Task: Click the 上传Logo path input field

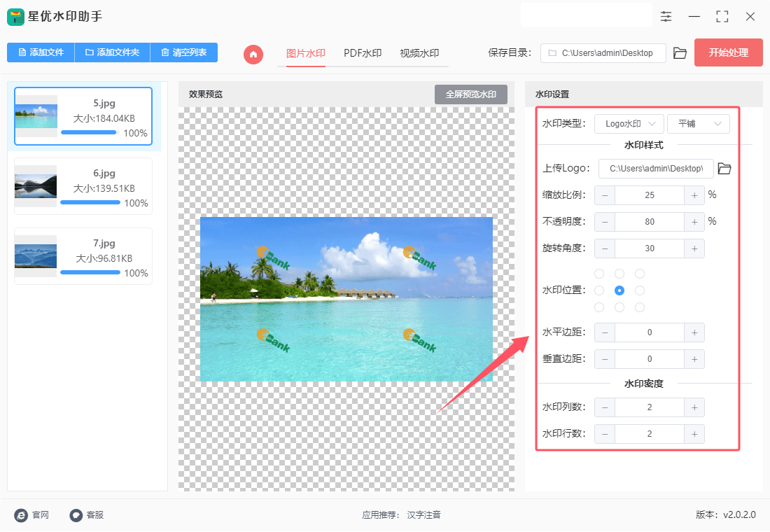Action: pos(656,169)
